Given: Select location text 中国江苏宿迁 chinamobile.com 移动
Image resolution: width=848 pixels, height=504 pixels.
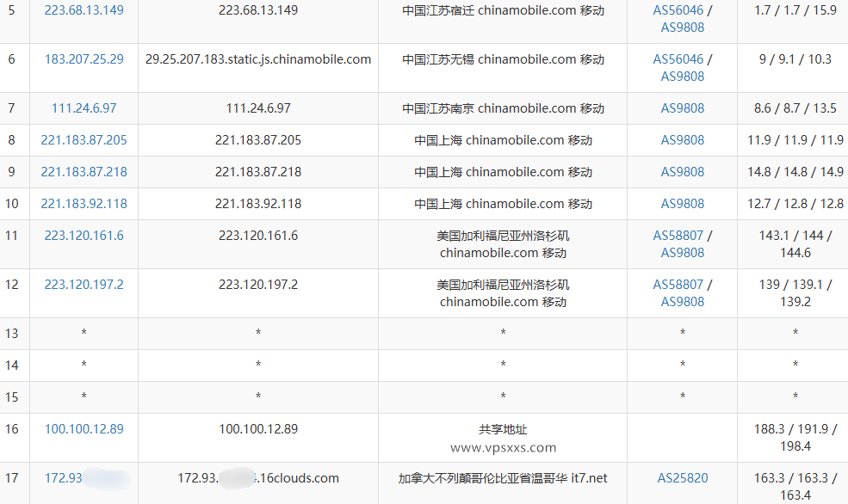Looking at the screenshot, I should (x=503, y=10).
